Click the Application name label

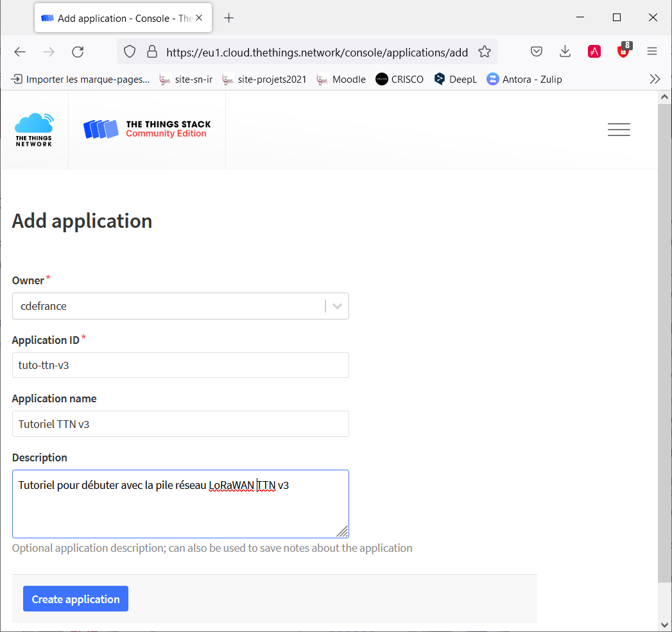pos(54,398)
